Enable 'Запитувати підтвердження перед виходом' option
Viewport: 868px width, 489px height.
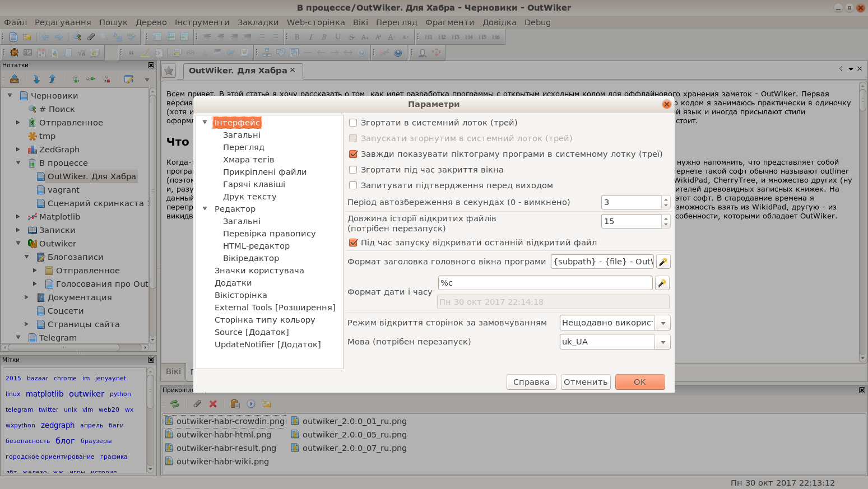[x=353, y=185]
